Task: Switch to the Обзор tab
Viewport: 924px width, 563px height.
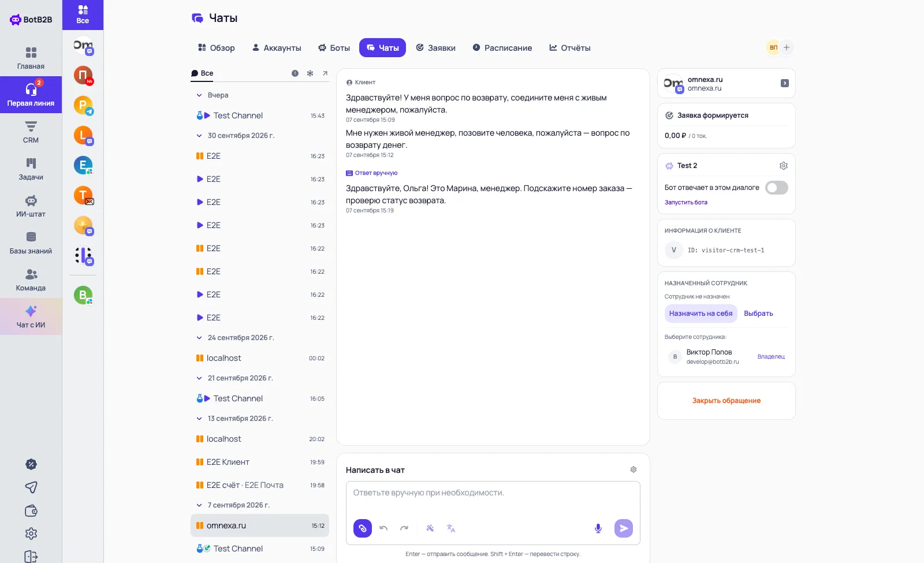Action: click(217, 48)
